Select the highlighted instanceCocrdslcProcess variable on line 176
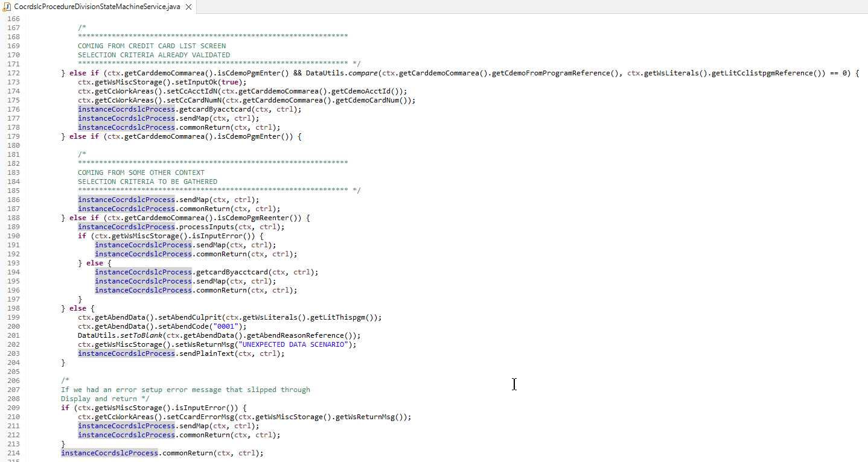868x462 pixels. [126, 109]
